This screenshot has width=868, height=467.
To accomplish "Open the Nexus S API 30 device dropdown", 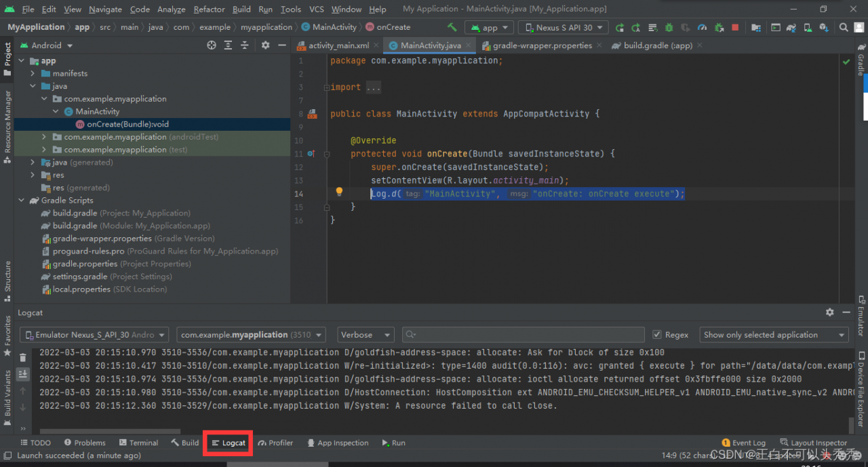I will (x=563, y=28).
